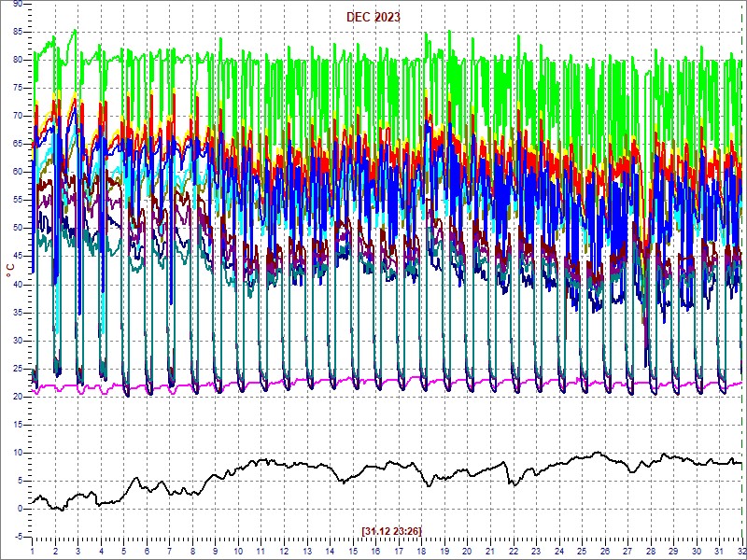The width and height of the screenshot is (747, 560).
Task: Click the bright green curve's peak near day 3
Action: 76,31
